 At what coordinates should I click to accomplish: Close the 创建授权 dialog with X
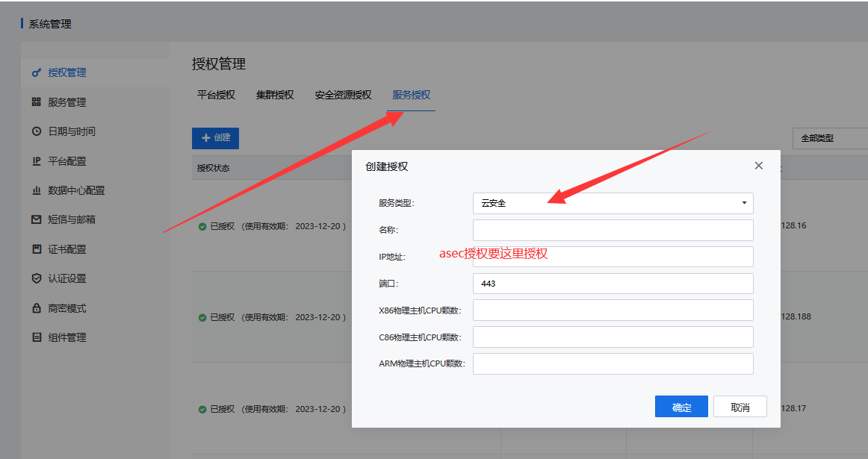[x=758, y=166]
